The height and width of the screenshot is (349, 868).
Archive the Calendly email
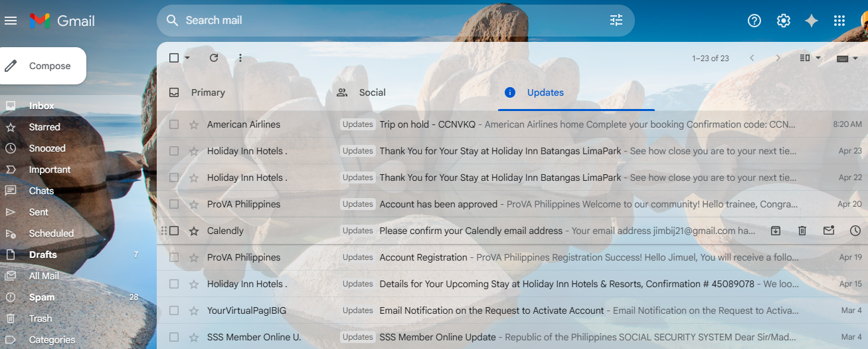[776, 231]
